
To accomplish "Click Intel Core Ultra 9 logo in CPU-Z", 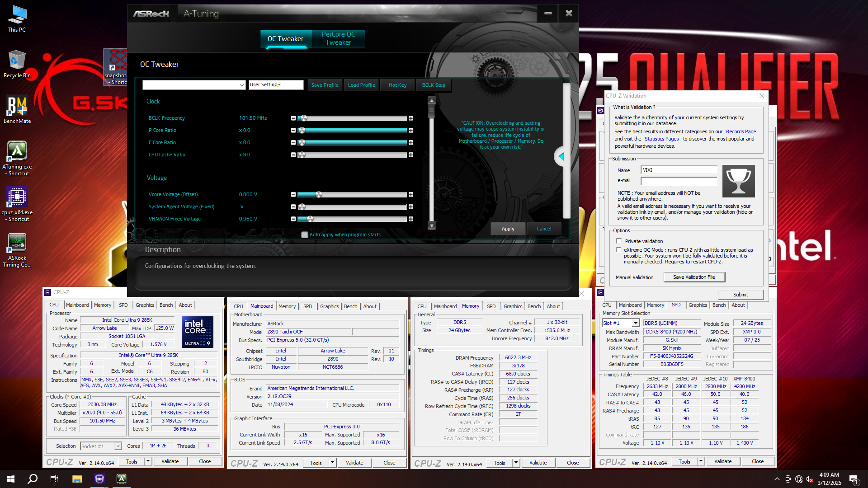I will pos(198,332).
